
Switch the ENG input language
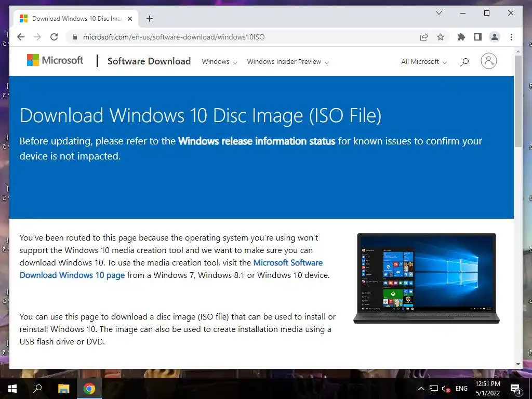[x=461, y=389]
